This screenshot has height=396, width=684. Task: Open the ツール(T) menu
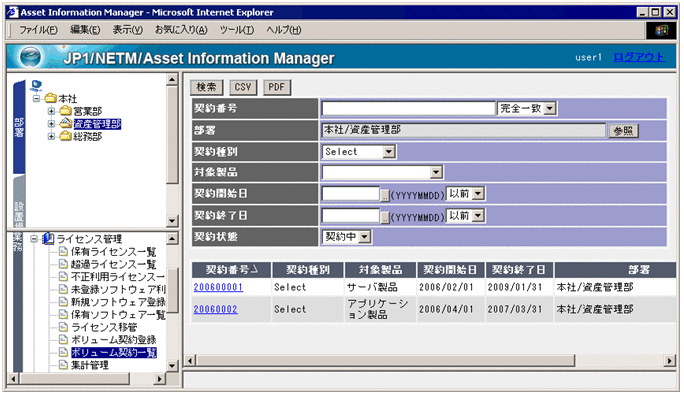tap(237, 30)
